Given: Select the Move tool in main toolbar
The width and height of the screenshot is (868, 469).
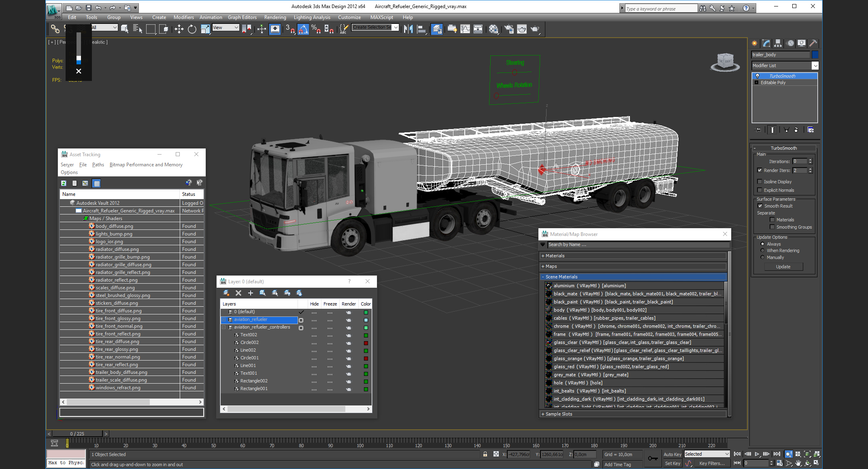Looking at the screenshot, I should (x=179, y=29).
